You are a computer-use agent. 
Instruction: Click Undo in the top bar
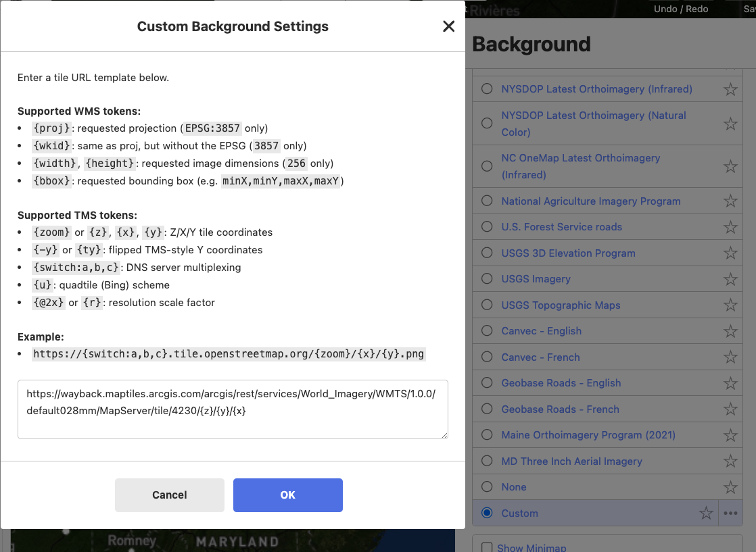pos(665,9)
